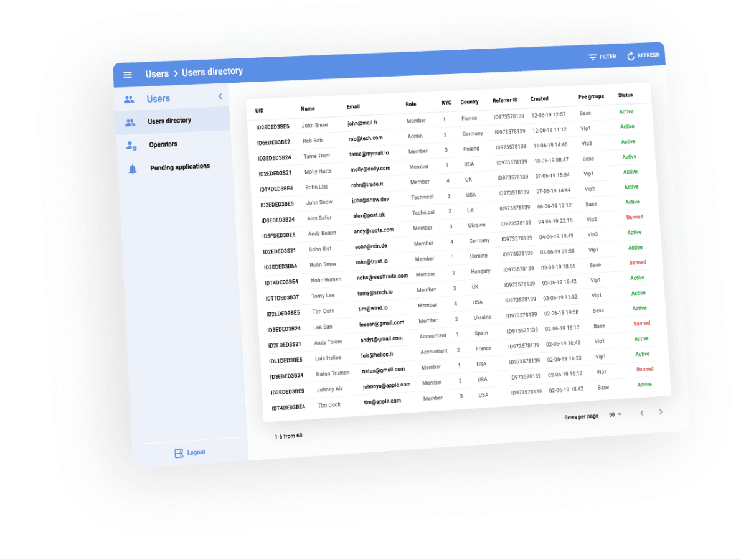The width and height of the screenshot is (741, 560).
Task: Click Admin role in Rob Bob row
Action: (415, 136)
